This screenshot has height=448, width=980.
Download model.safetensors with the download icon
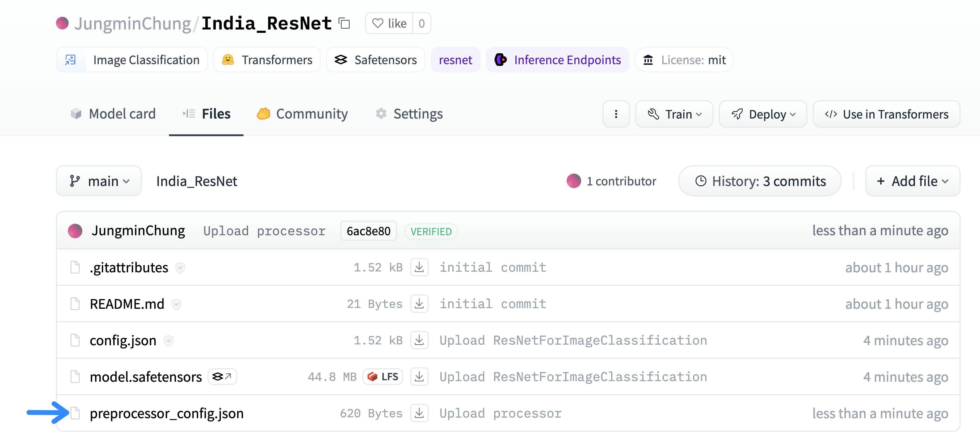419,377
